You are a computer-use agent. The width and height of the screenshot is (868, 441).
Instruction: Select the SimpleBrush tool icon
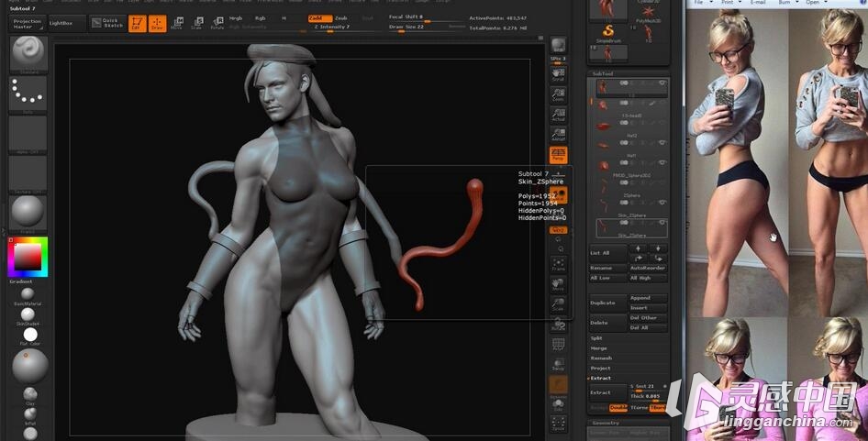click(607, 33)
